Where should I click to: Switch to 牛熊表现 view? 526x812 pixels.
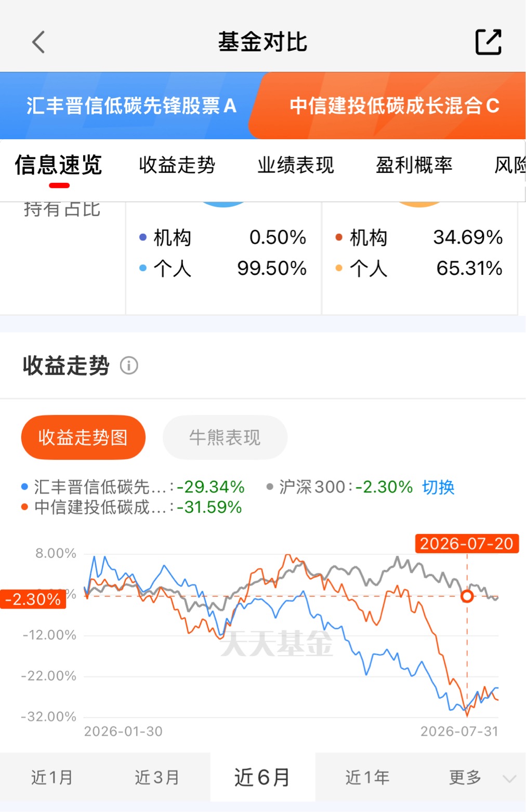pos(225,437)
